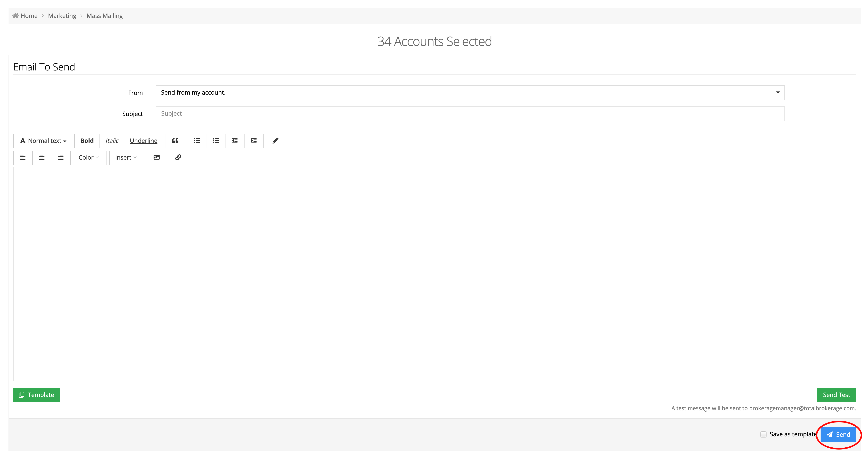Viewport: 868px width, 455px height.
Task: Toggle Italic formatting
Action: (x=112, y=141)
